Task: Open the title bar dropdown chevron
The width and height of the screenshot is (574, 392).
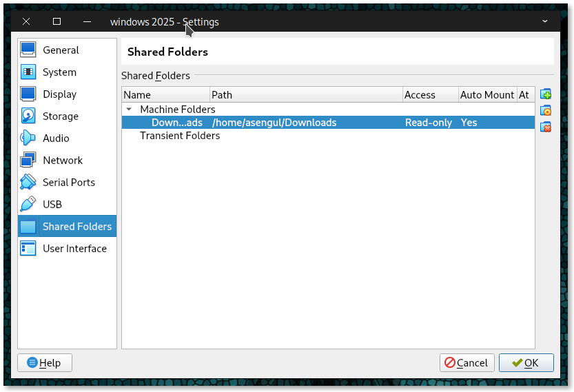Action: tap(544, 21)
